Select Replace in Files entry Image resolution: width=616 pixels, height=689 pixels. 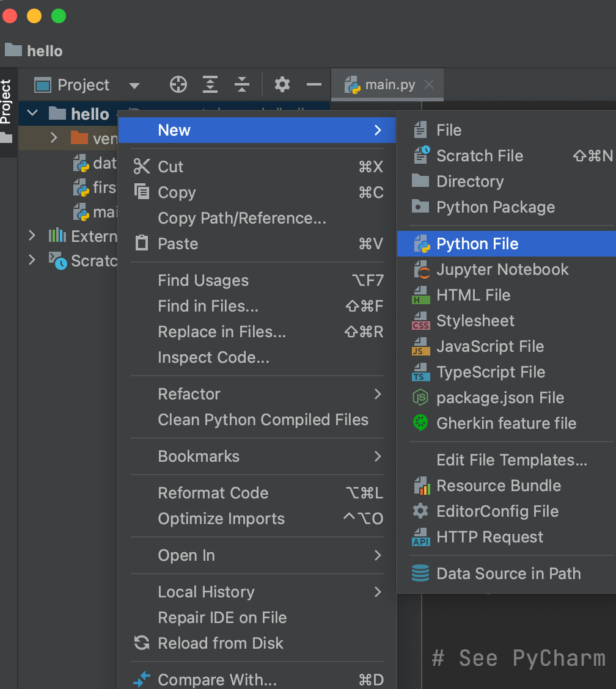[257, 332]
